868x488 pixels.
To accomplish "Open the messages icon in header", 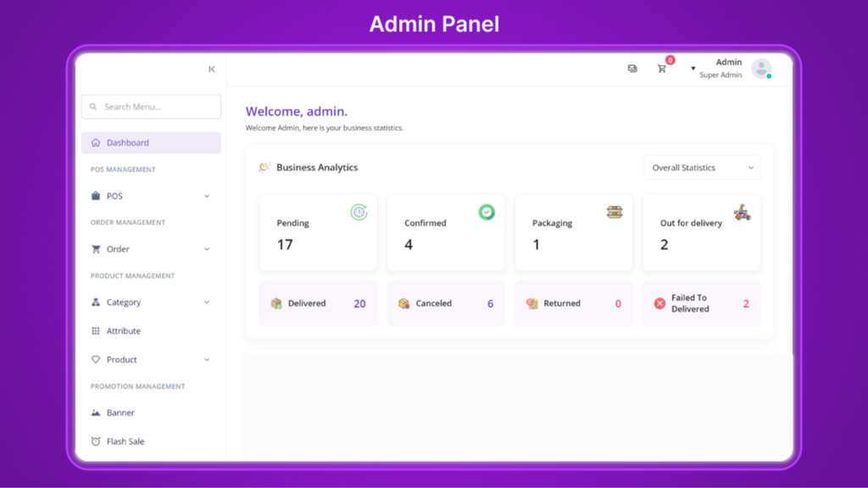I will [632, 69].
